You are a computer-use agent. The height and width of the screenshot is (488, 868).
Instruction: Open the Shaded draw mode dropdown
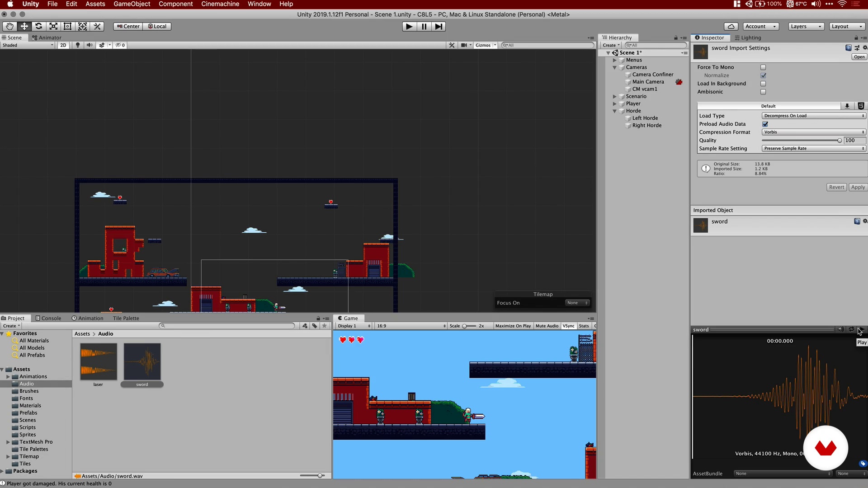pos(28,45)
